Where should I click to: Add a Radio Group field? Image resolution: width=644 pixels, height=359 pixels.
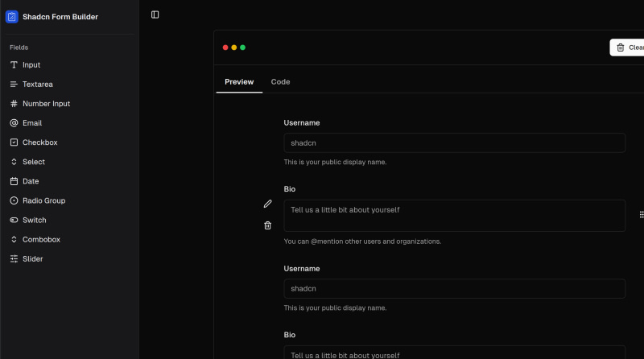tap(43, 200)
